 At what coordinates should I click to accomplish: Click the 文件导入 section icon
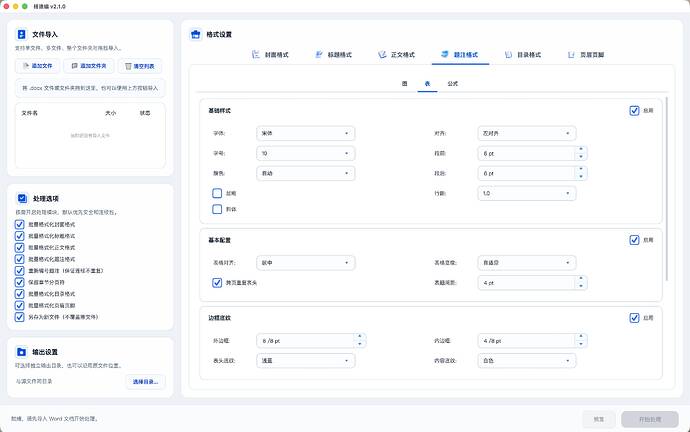[x=21, y=34]
